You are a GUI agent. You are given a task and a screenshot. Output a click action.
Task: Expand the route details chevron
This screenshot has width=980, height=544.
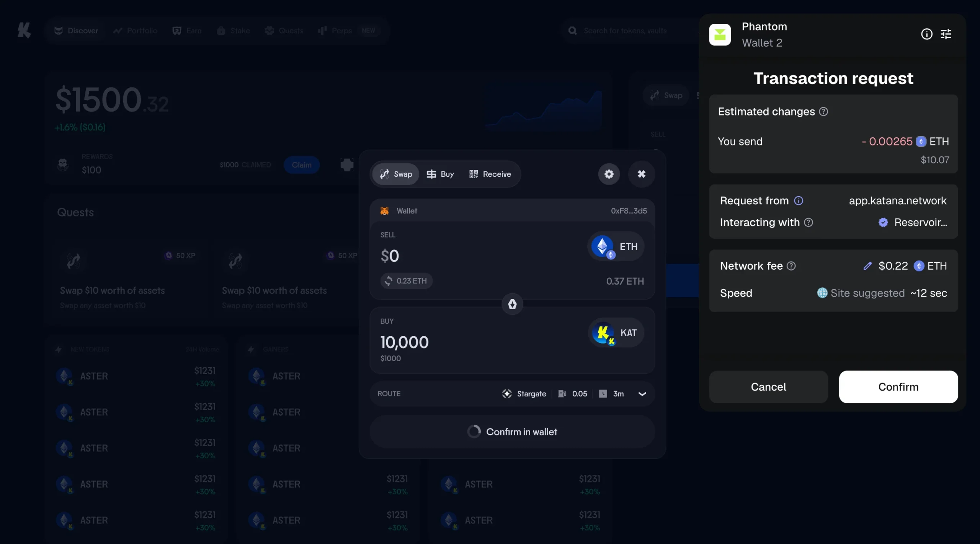tap(642, 394)
